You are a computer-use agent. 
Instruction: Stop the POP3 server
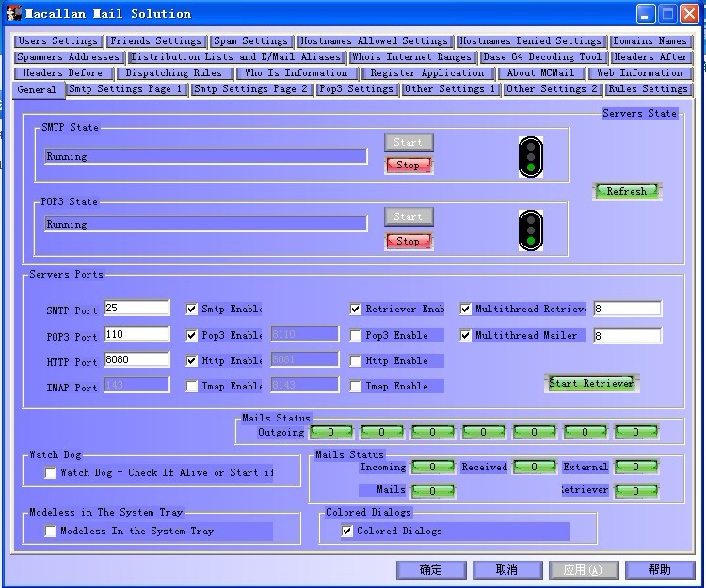[x=409, y=241]
